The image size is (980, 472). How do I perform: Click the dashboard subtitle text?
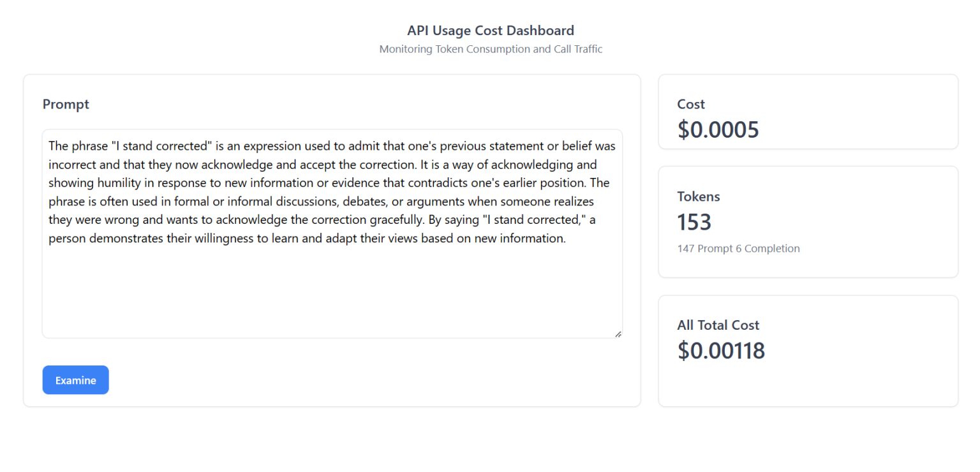click(x=491, y=49)
